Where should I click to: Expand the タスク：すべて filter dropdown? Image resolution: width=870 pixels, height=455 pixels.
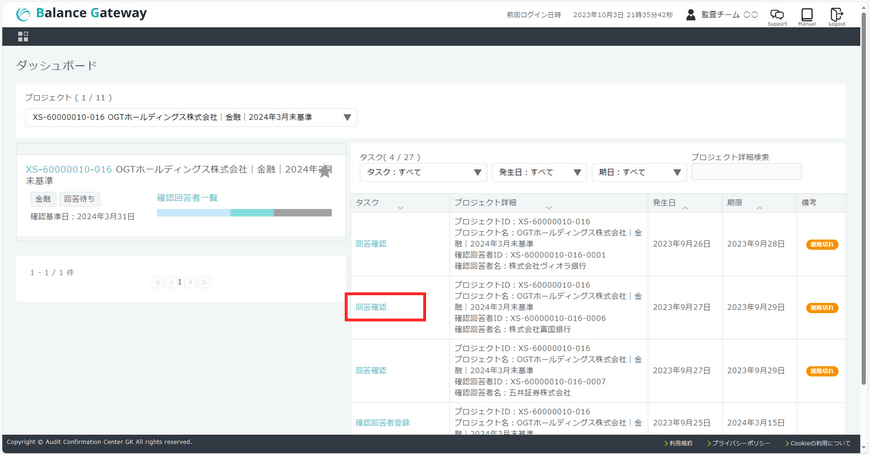pyautogui.click(x=423, y=172)
